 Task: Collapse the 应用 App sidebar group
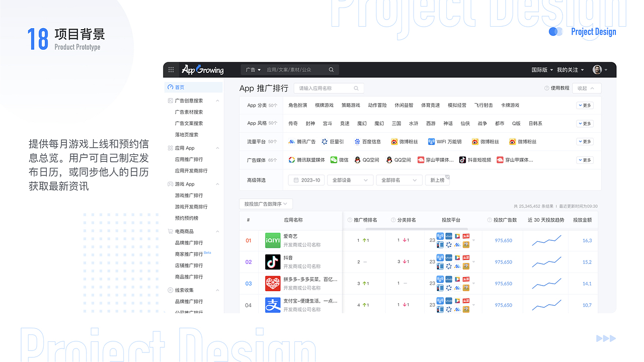[x=217, y=148]
